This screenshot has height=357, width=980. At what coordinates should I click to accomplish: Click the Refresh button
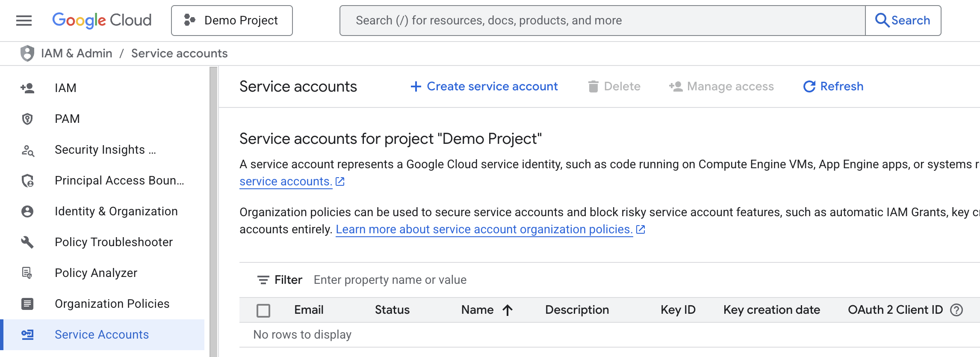[x=833, y=86]
